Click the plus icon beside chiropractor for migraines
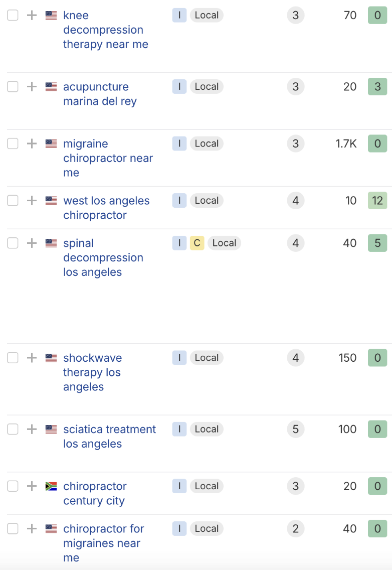 tap(32, 529)
